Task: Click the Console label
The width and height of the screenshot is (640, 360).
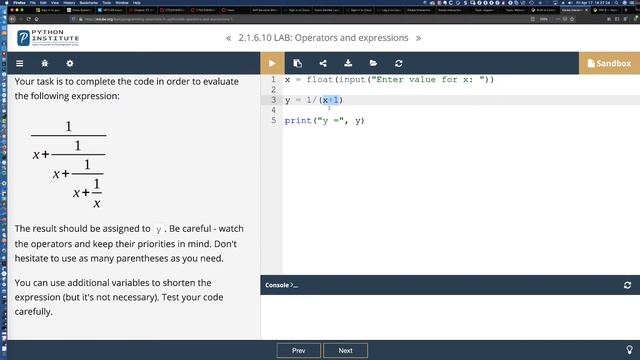Action: click(281, 285)
